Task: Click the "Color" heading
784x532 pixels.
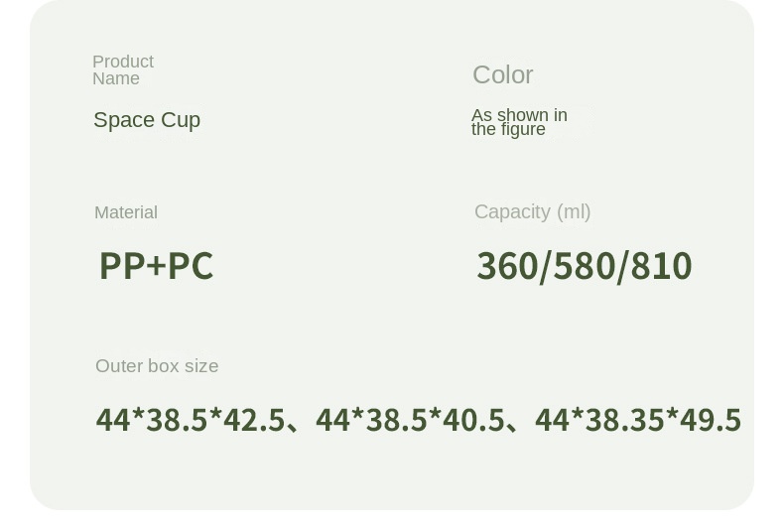Action: 502,74
